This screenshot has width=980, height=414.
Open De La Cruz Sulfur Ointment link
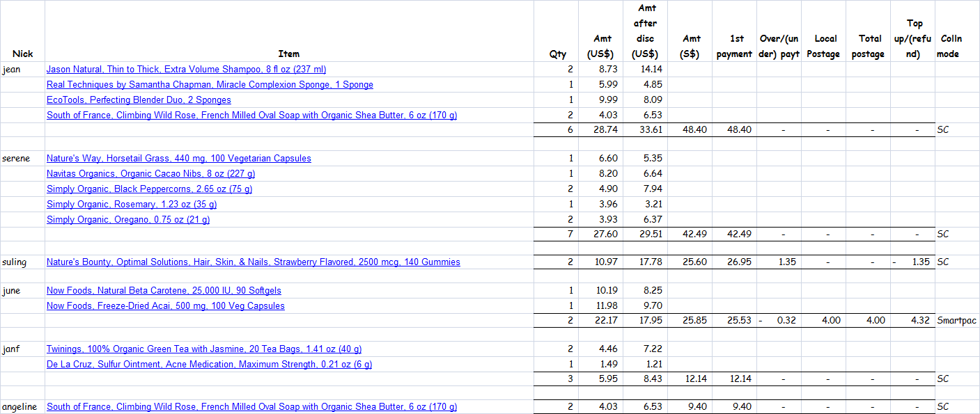point(209,365)
